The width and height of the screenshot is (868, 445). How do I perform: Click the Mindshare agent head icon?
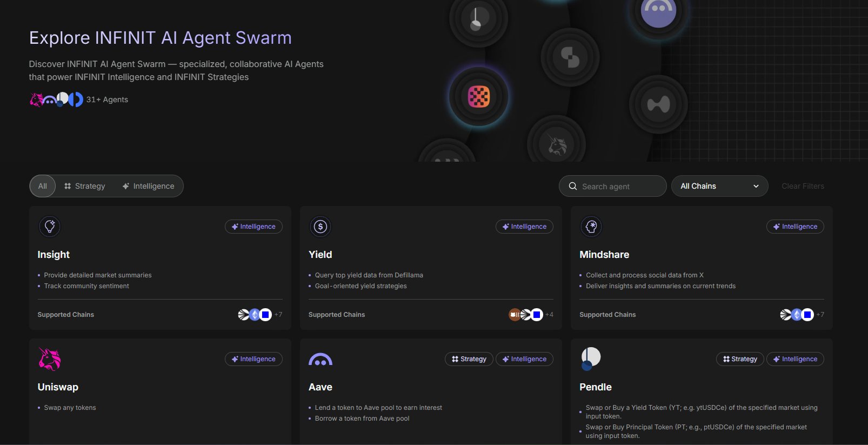click(591, 227)
